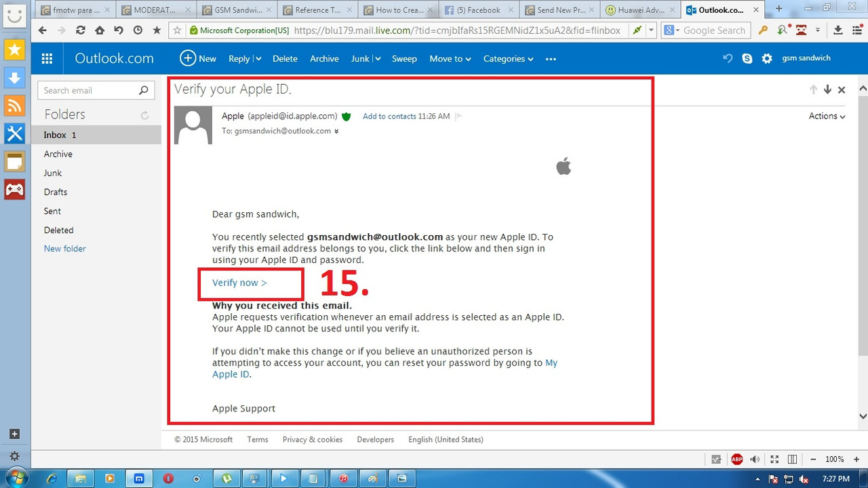
Task: Archive the current message
Action: (x=324, y=59)
